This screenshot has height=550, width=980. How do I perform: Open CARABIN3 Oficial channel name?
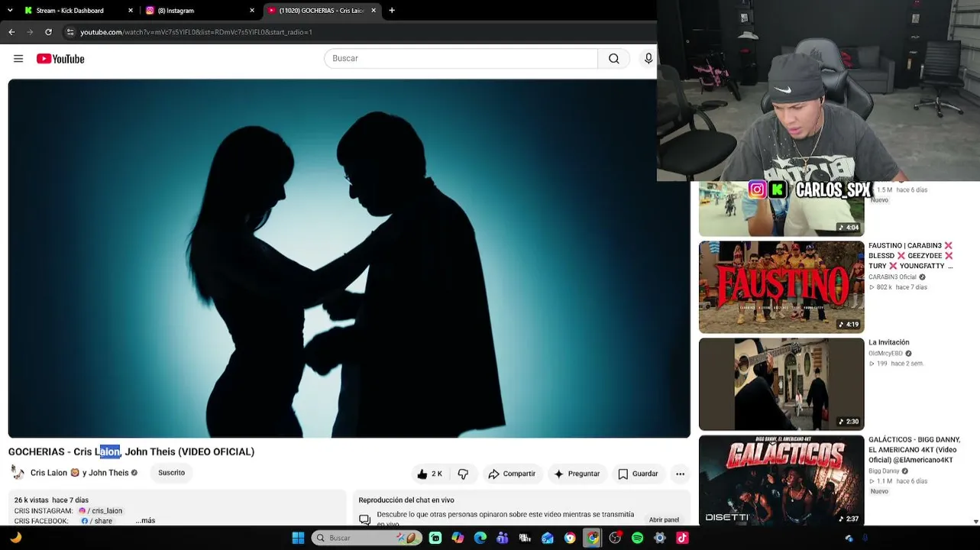pos(892,277)
